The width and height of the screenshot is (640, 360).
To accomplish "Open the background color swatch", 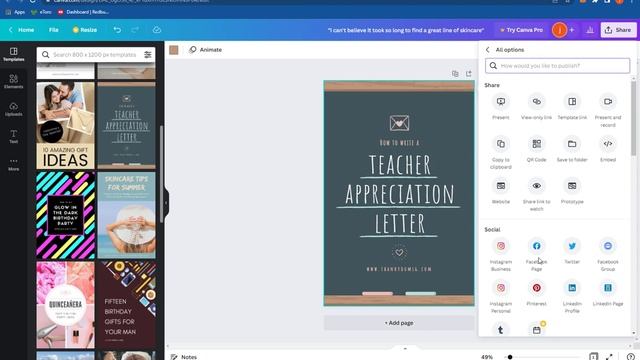I will (x=174, y=50).
